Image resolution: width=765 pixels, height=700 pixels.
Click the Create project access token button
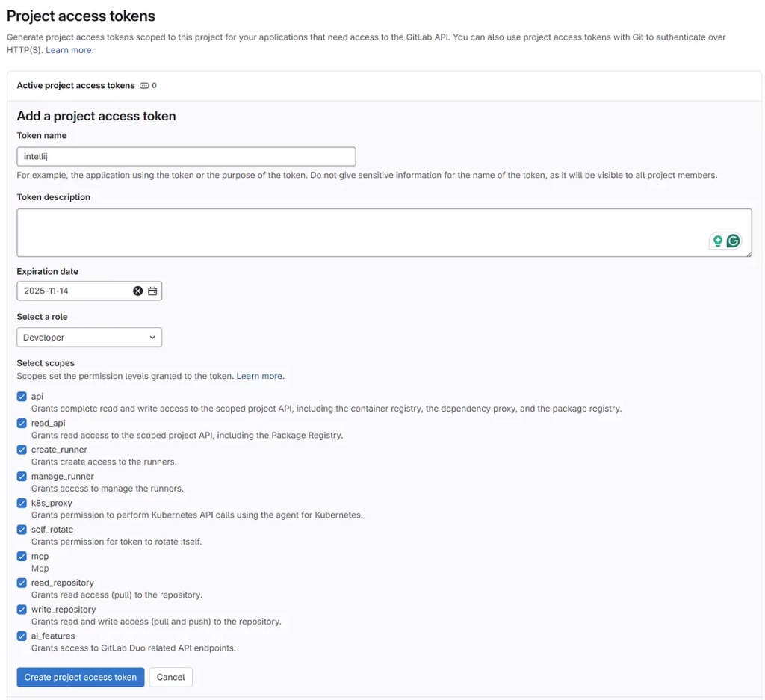click(x=80, y=677)
